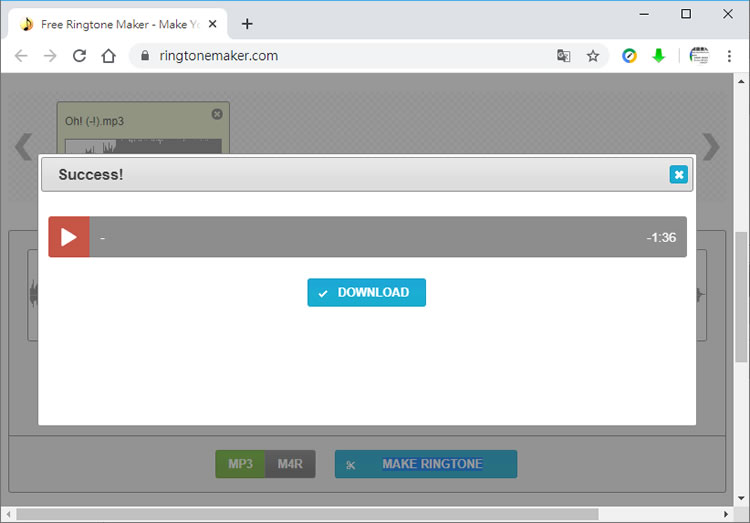Open the green download arrow extension
750x523 pixels.
pyautogui.click(x=659, y=56)
